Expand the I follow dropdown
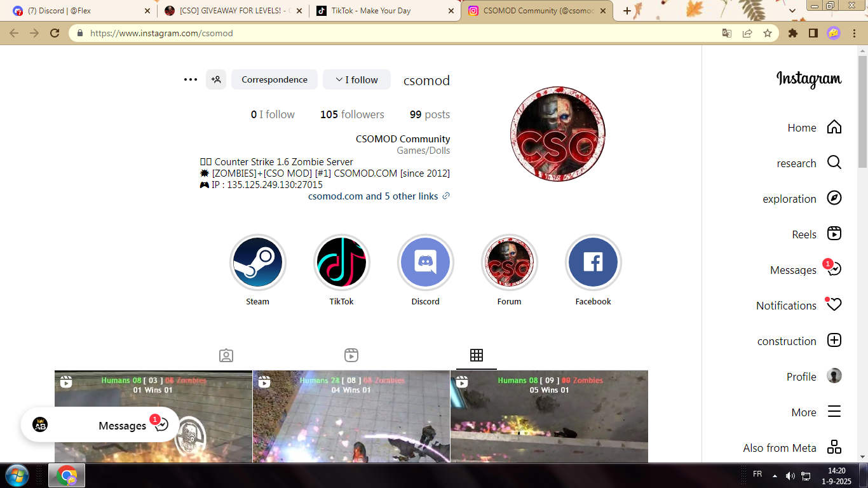 356,79
